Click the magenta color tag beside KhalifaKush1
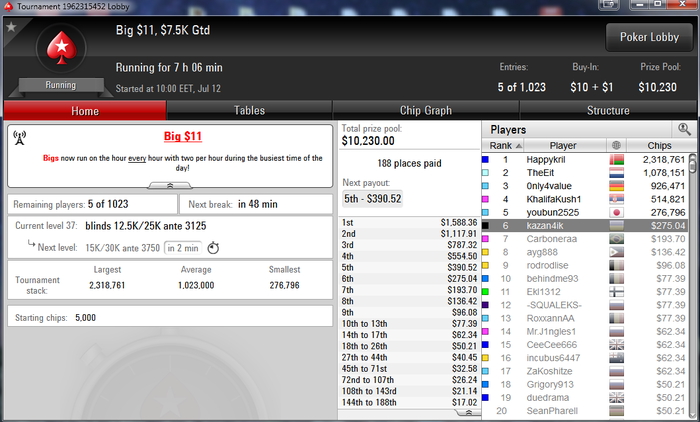The image size is (700, 422). [485, 199]
